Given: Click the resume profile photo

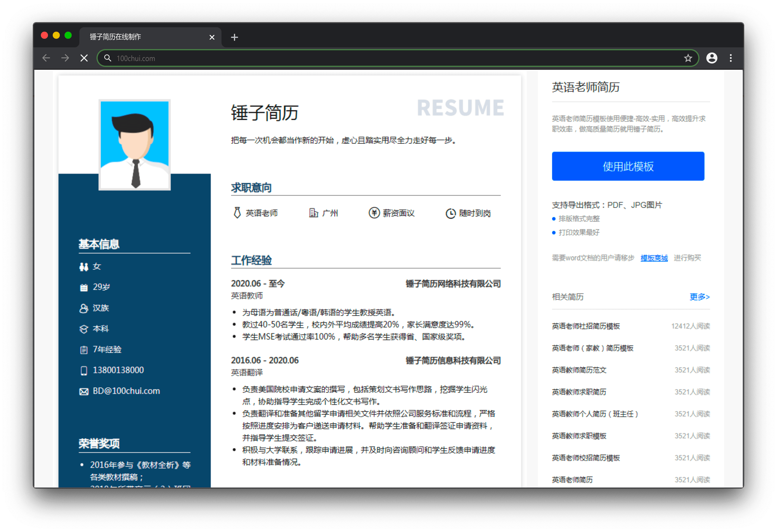Looking at the screenshot, I should click(135, 144).
